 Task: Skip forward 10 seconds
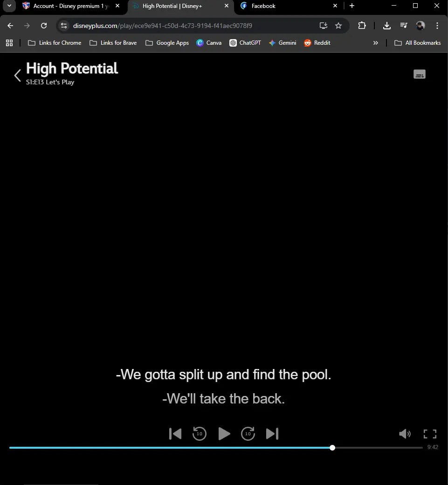[248, 434]
